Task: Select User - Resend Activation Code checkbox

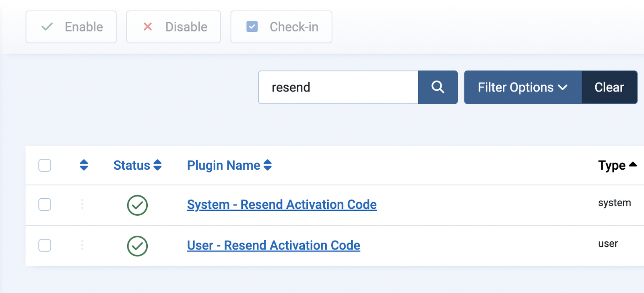Action: click(x=45, y=245)
